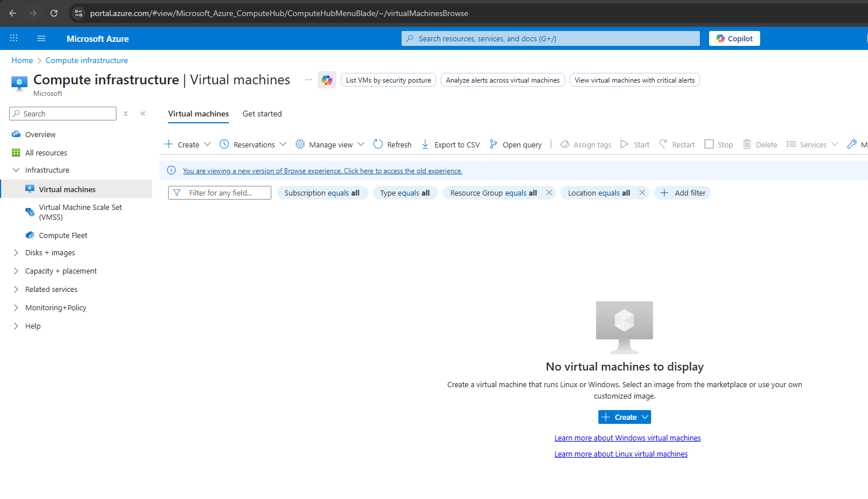Click the Stop toolbar button
This screenshot has height=499, width=868.
click(x=719, y=145)
